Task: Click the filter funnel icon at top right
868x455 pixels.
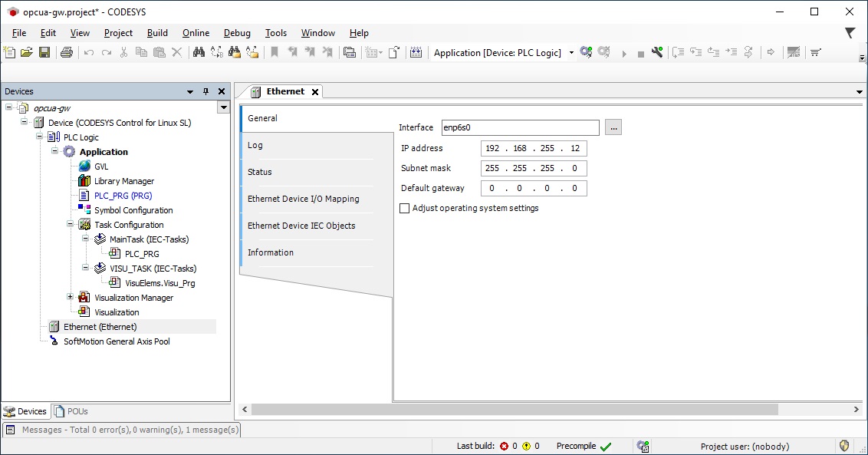Action: coord(850,33)
